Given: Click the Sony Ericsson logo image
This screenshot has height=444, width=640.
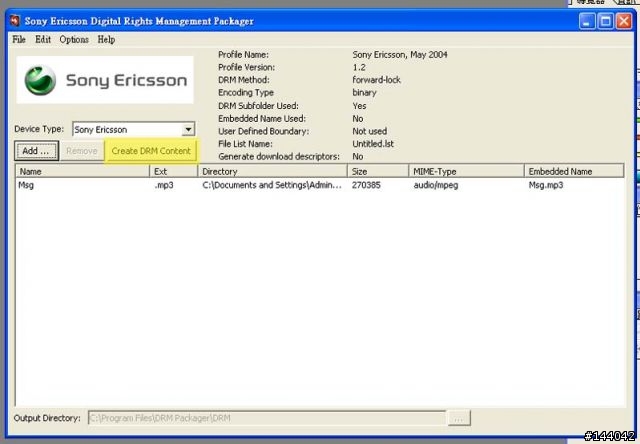Looking at the screenshot, I should [x=105, y=80].
